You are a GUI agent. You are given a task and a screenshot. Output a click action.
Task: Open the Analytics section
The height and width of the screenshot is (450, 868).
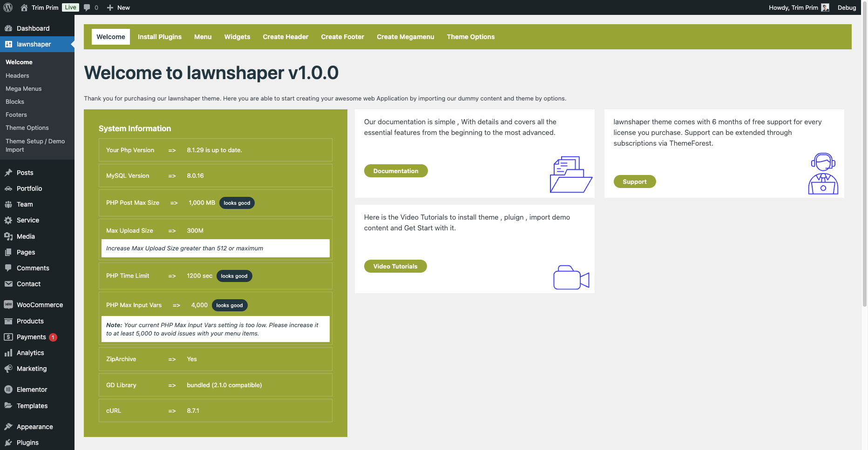(30, 353)
